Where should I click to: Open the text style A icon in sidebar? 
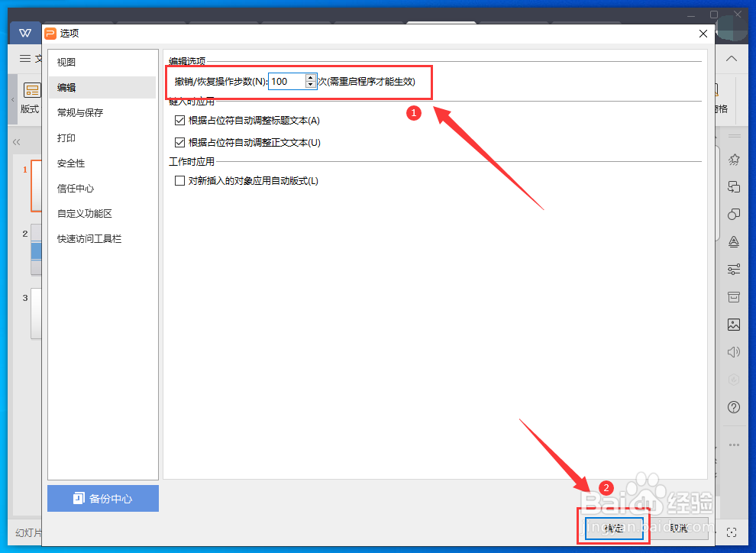pos(734,241)
